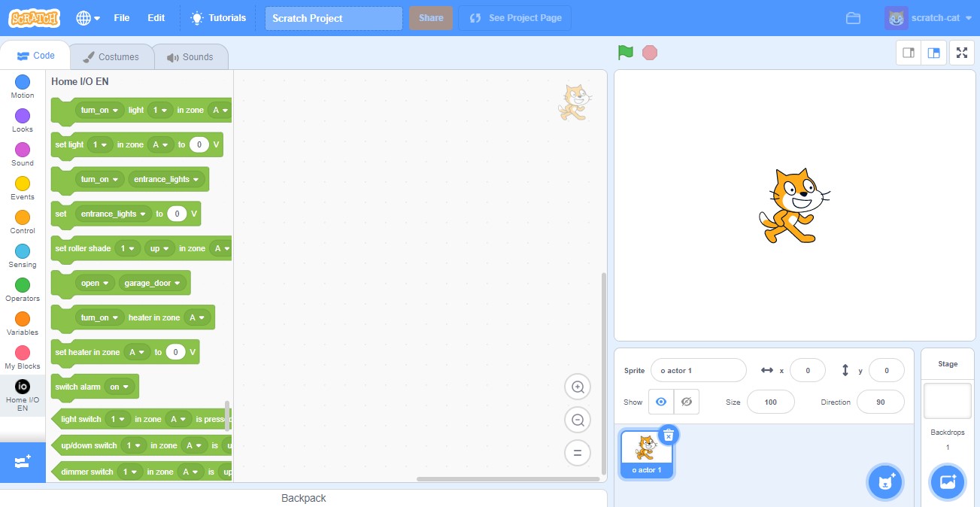
Task: Enter full screen stage mode
Action: click(x=961, y=53)
